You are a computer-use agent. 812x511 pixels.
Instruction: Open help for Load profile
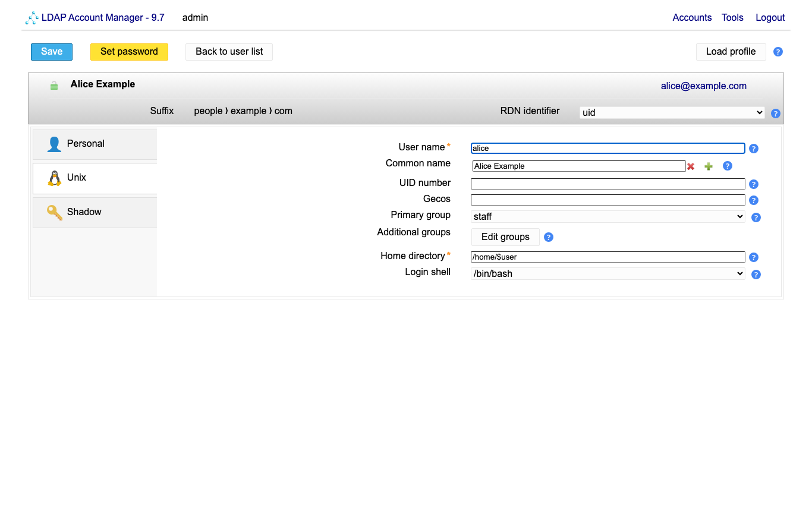(x=778, y=52)
